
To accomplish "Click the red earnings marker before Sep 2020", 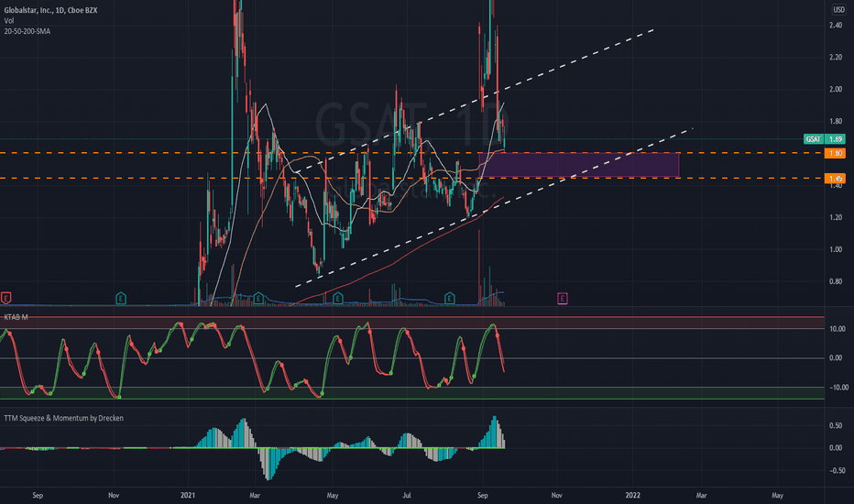I will [x=6, y=298].
